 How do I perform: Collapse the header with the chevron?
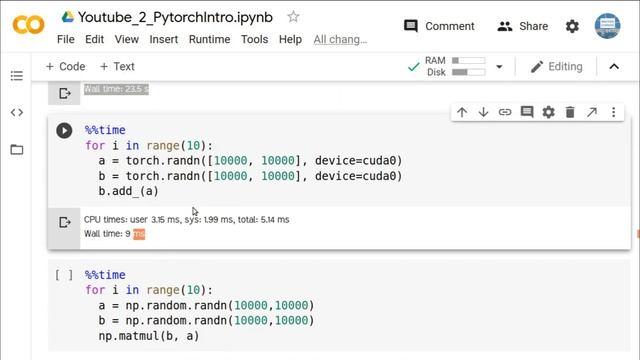(614, 67)
